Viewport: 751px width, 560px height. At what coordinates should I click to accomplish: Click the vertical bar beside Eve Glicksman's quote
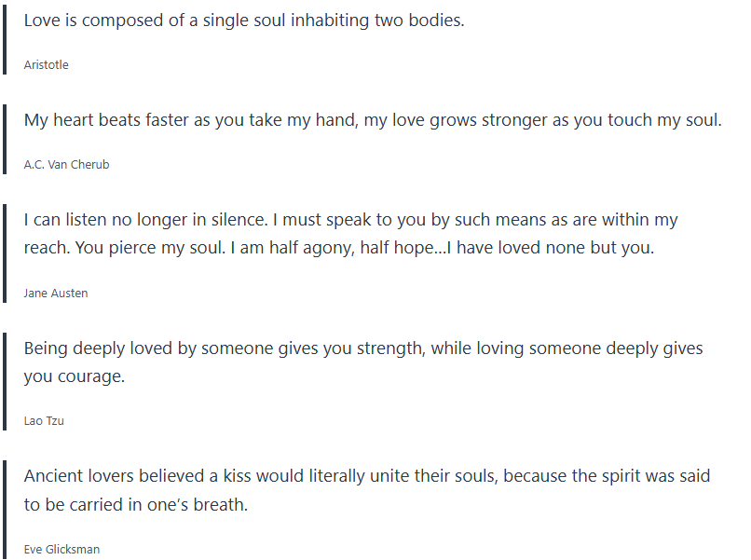coord(5,508)
